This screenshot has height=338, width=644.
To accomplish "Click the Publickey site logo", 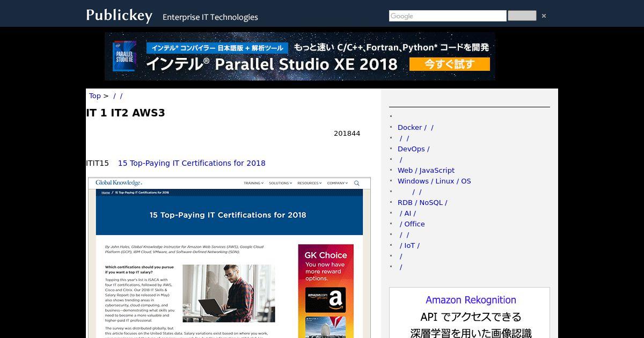I will pos(119,16).
